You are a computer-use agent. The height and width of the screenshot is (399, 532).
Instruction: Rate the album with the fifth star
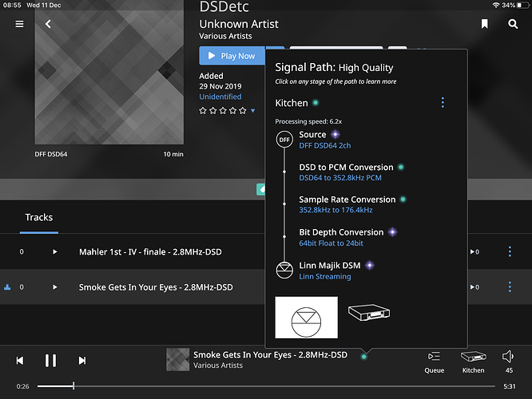coord(243,110)
